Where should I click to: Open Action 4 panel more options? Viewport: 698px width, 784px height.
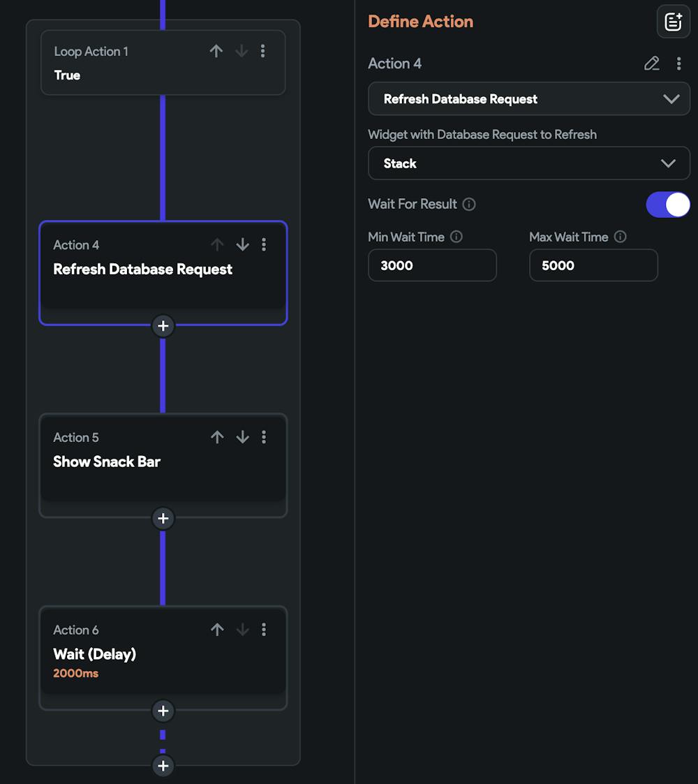coord(678,64)
